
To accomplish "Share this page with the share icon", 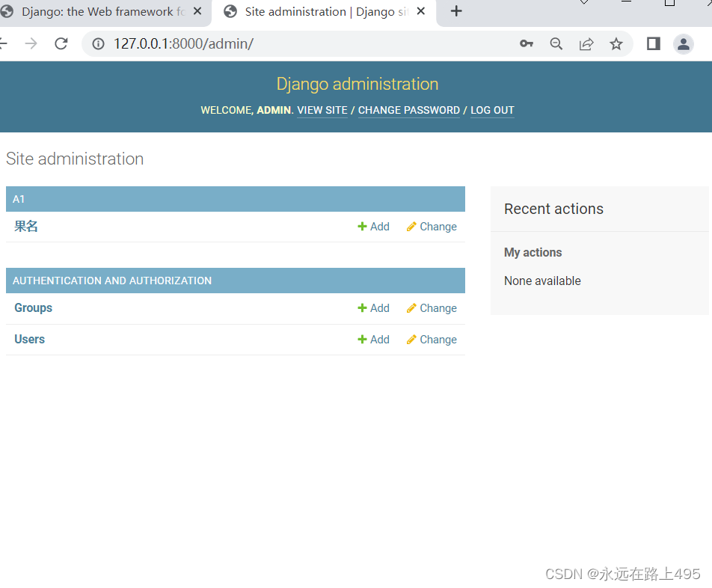I will [x=586, y=43].
